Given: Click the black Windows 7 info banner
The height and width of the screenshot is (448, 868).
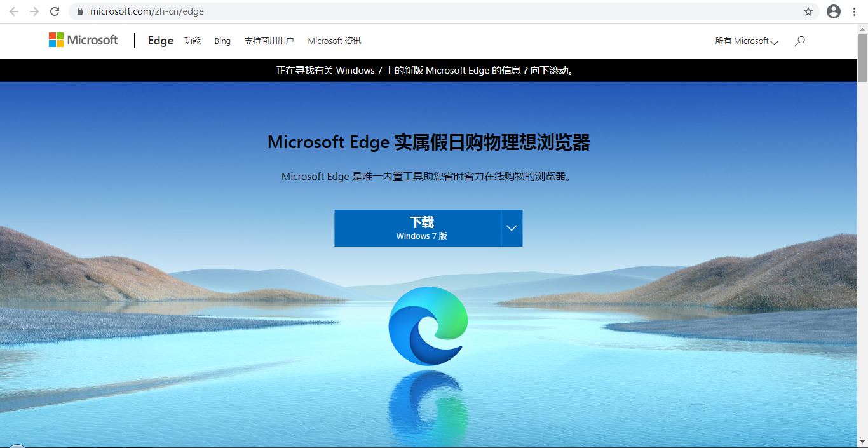Looking at the screenshot, I should coord(428,71).
